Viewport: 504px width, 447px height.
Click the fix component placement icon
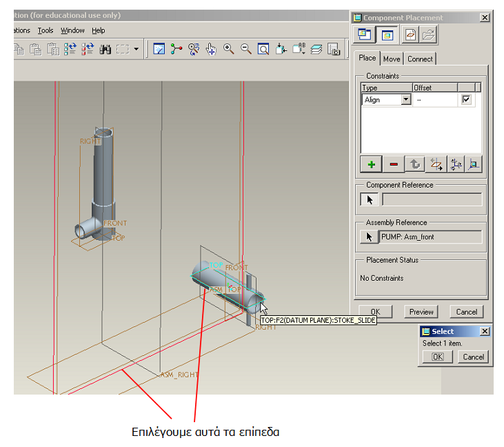pos(474,164)
